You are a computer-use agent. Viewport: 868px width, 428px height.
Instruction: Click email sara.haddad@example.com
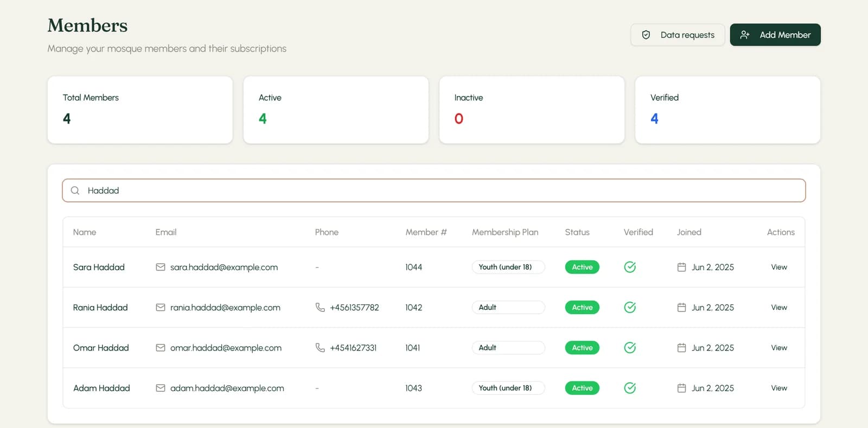[x=224, y=267]
